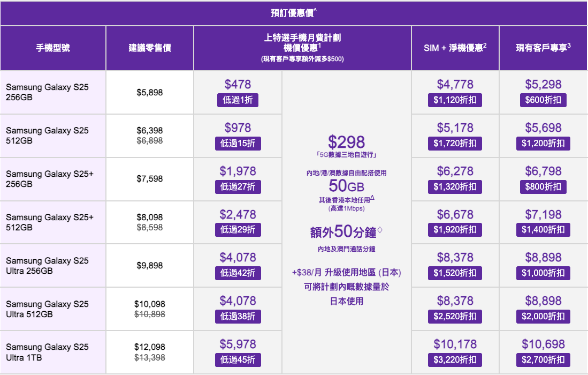Image resolution: width=588 pixels, height=375 pixels.
Task: Click the 預訂優惠價 table title banner
Action: point(294,13)
